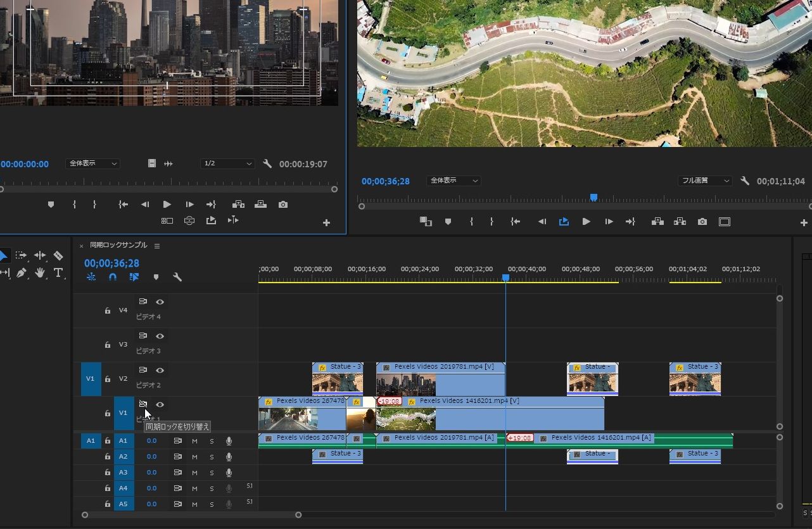Select the Pen tool in the tools panel
This screenshot has height=529, width=812.
(x=21, y=272)
